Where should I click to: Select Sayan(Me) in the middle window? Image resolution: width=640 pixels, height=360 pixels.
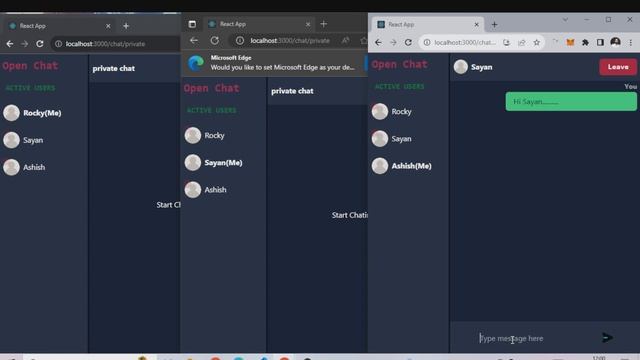point(224,162)
